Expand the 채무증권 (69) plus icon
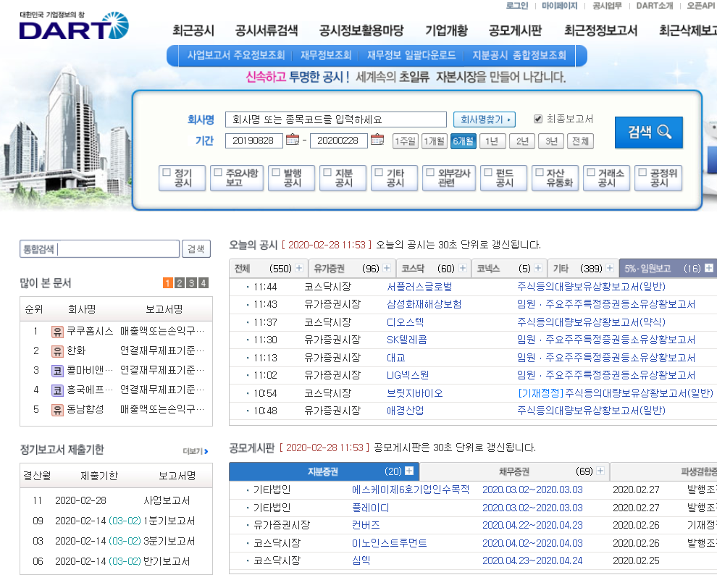Image resolution: width=717 pixels, height=588 pixels. tap(600, 471)
